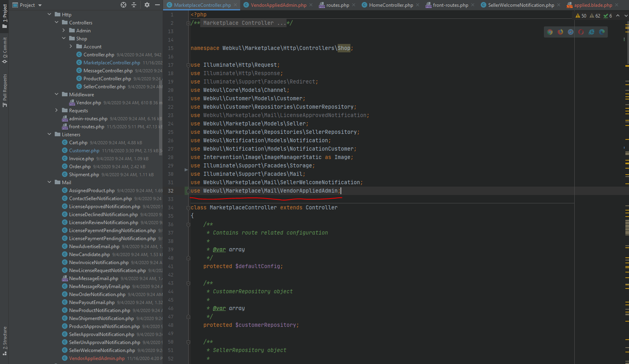Screen dimensions: 629x364
Task: Open page in Internet Explorer
Action: 591,32
